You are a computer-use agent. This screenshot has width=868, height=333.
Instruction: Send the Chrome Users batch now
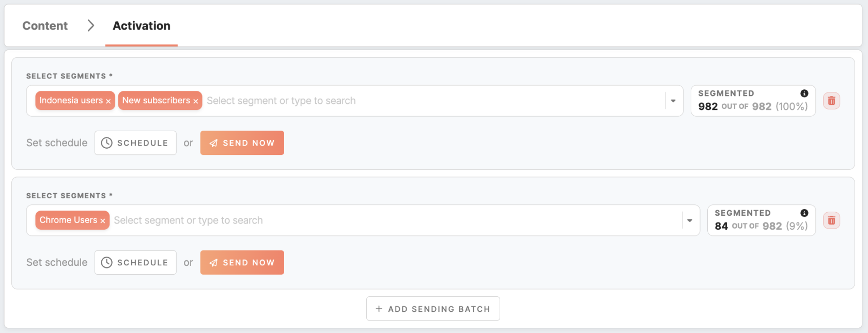click(242, 263)
